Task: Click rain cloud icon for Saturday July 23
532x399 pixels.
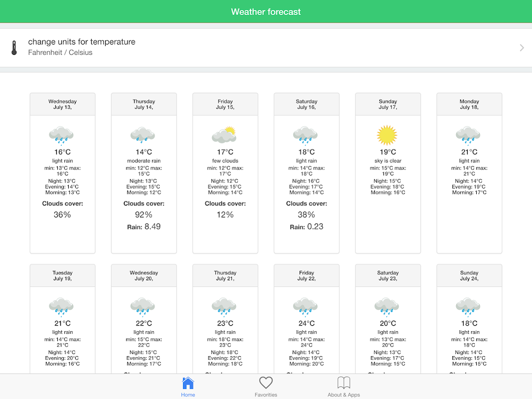Action: 387,306
